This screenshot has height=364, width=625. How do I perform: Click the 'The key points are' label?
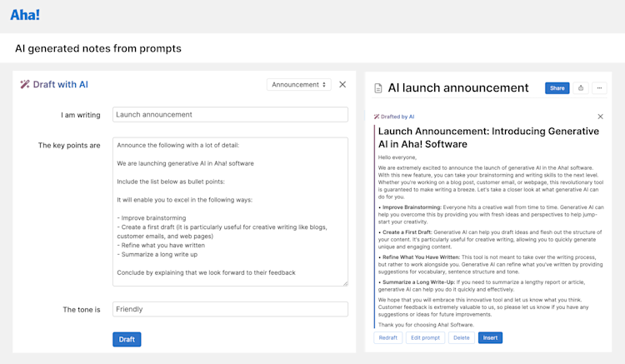point(69,146)
